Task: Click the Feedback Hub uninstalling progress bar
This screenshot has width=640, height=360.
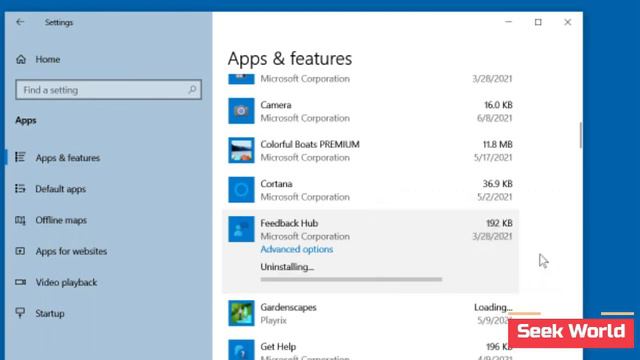Action: click(x=351, y=280)
